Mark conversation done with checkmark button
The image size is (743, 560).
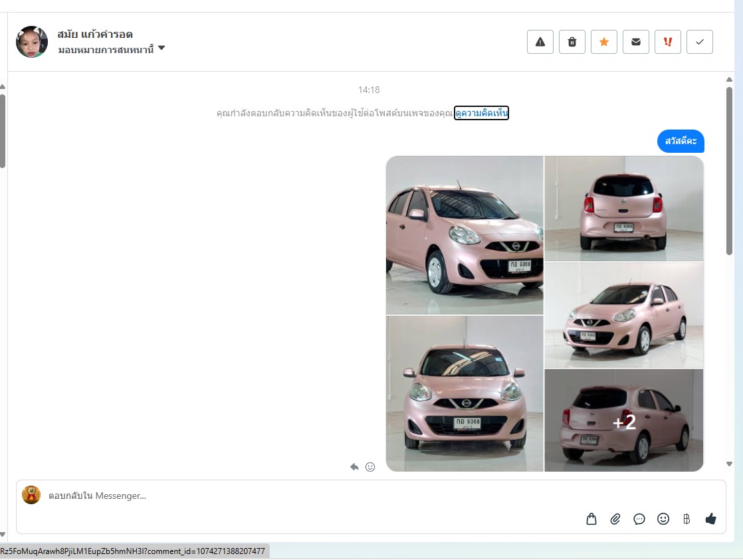click(699, 42)
